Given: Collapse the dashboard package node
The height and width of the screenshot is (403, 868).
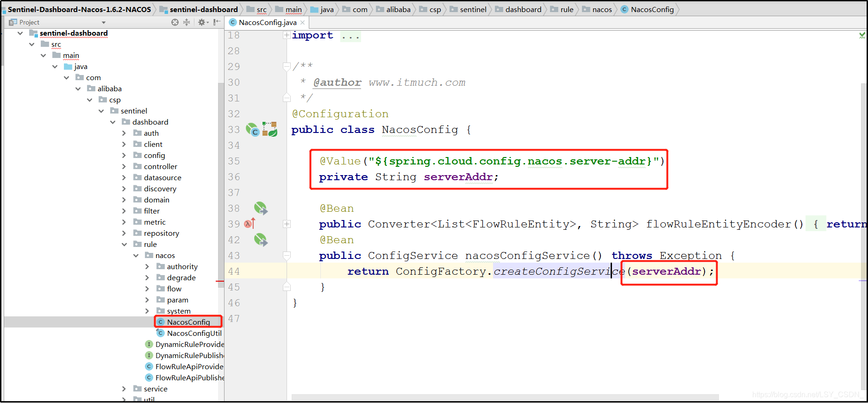Looking at the screenshot, I should point(112,122).
